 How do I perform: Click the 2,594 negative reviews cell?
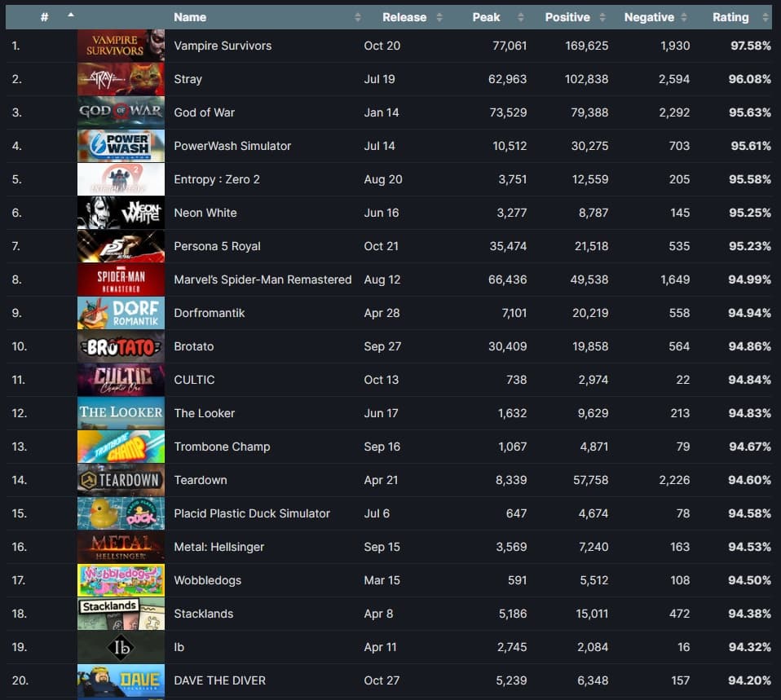[674, 79]
